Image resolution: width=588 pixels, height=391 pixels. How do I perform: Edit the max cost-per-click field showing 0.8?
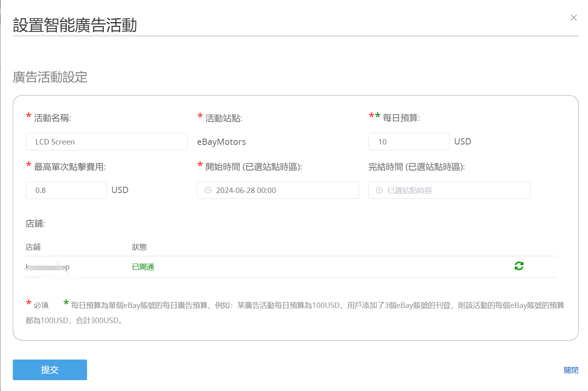pos(66,190)
